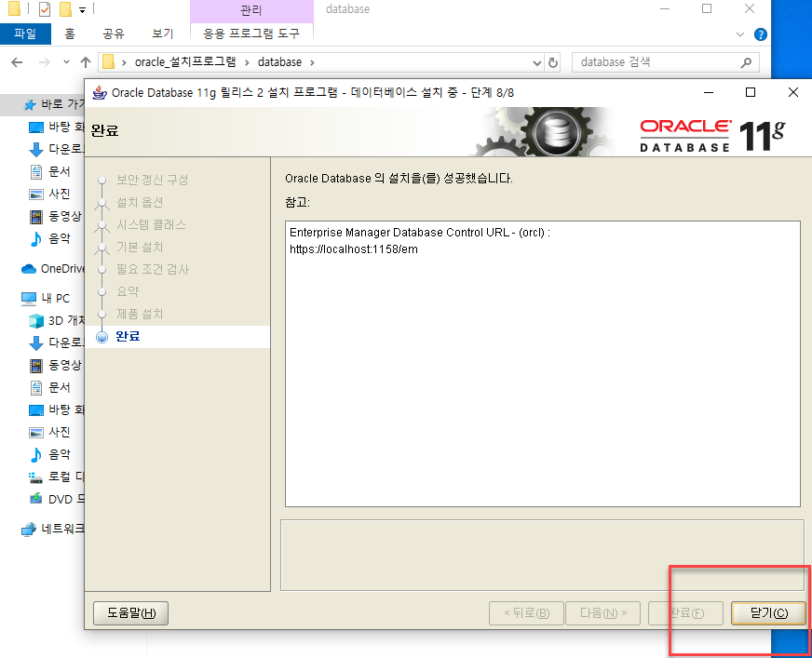Viewport: 812px width, 658px height.
Task: Open 사진 under 내 PC
Action: pyautogui.click(x=50, y=432)
